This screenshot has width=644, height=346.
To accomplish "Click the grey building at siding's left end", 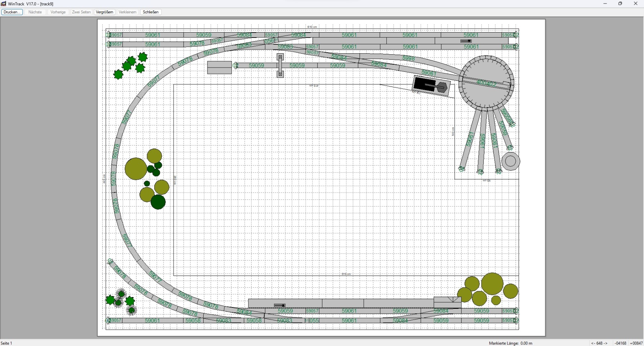I will 219,67.
